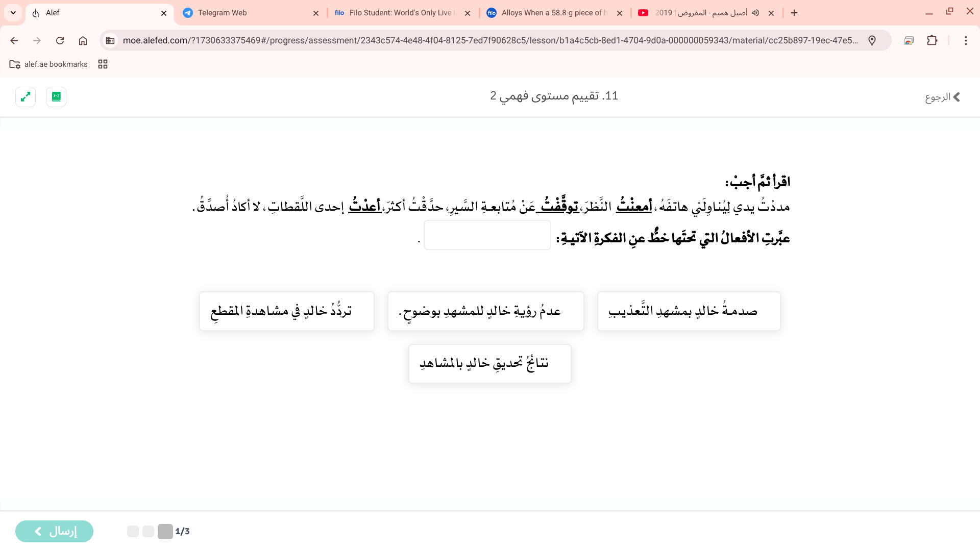Open the apps grid icon in bookmarks bar
Viewport: 980px width, 551px height.
103,64
